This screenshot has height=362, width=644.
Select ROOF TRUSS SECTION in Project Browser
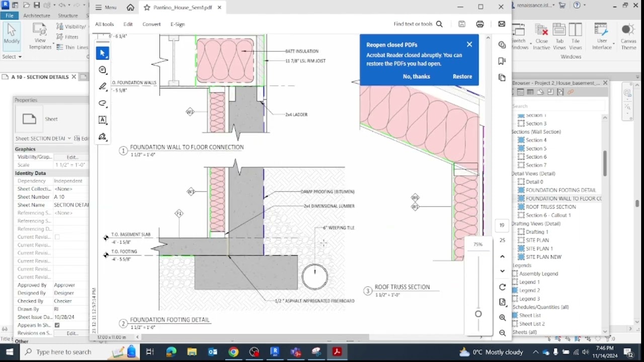point(550,207)
